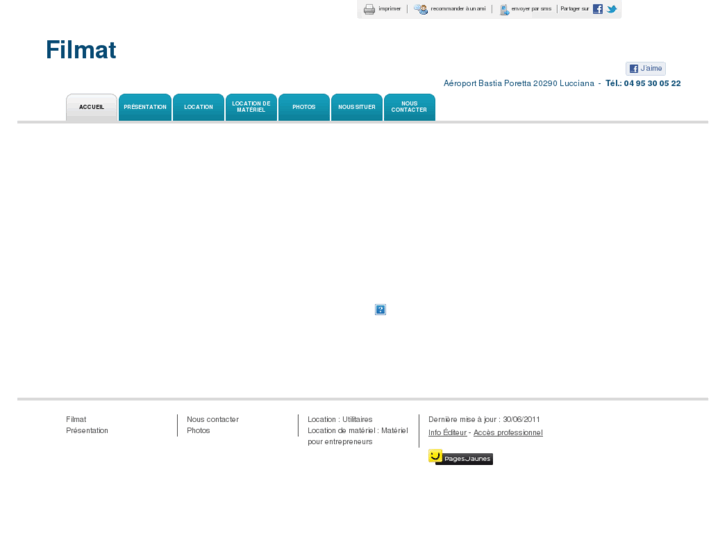Share the page on Twitter bird icon
Viewport: 727px width, 545px height.
coord(612,9)
